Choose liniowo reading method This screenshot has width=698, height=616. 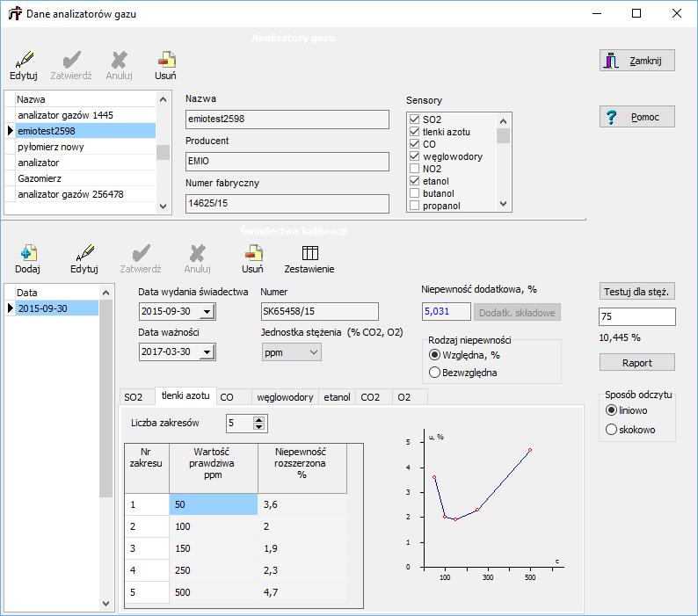point(612,409)
